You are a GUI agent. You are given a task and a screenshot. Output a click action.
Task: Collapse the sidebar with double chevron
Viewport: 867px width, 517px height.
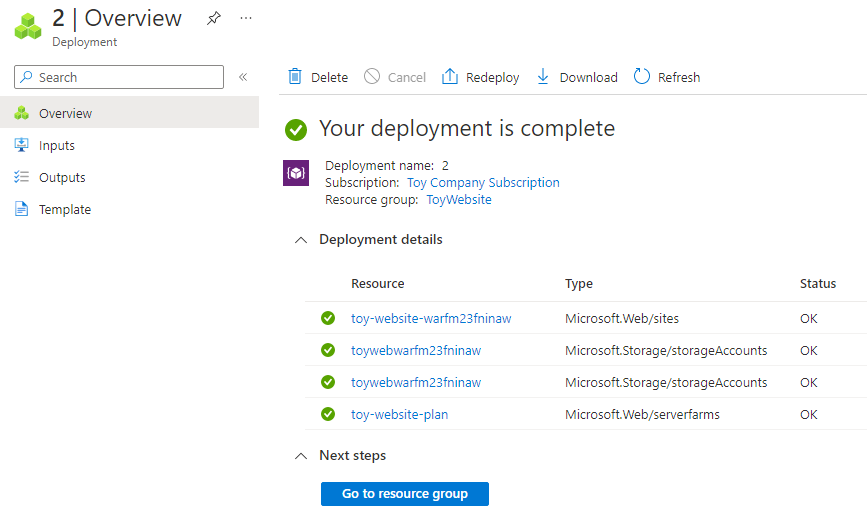coord(243,77)
